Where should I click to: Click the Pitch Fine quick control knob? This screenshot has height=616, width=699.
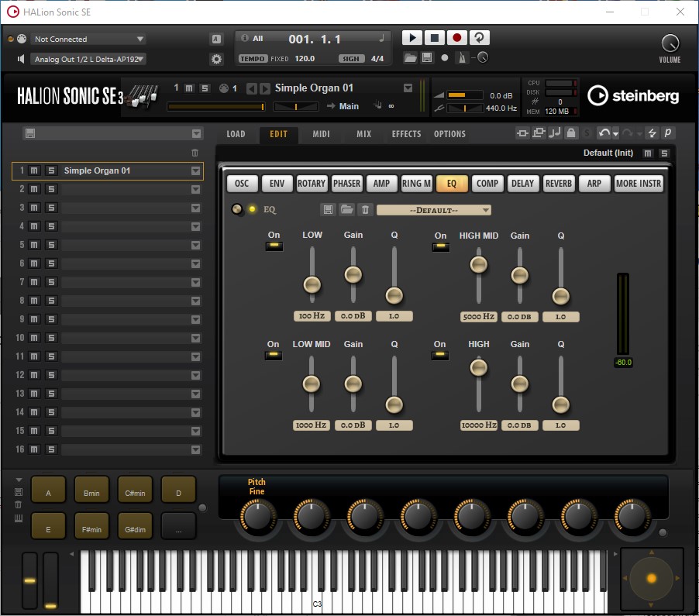257,517
